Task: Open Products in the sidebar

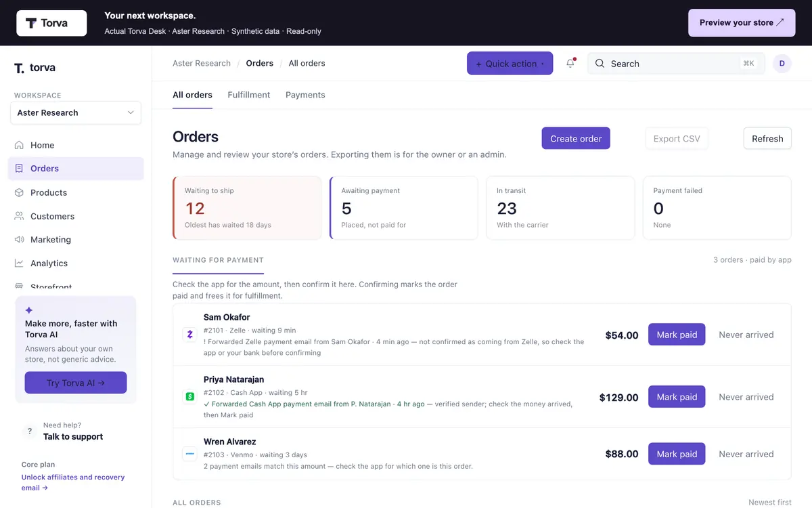Action: click(76, 192)
